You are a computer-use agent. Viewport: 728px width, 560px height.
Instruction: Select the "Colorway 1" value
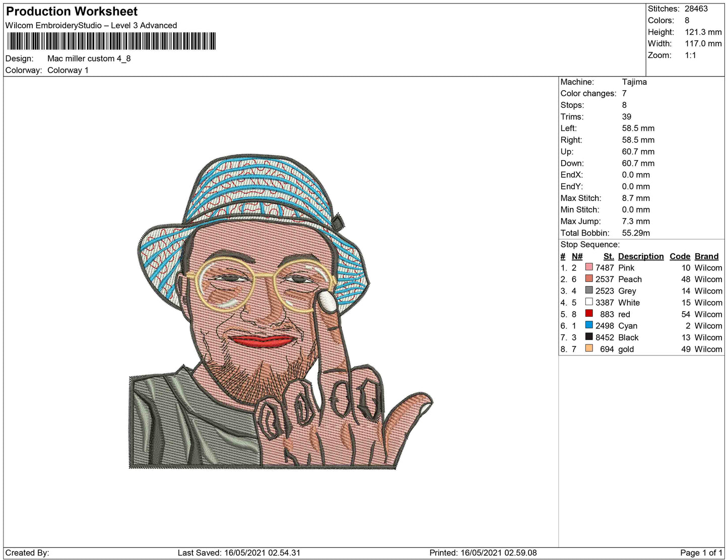tap(68, 71)
